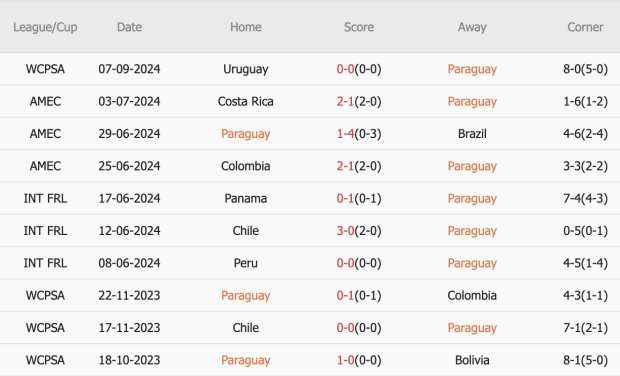Select the Score column header
The height and width of the screenshot is (376, 620).
coord(359,27)
